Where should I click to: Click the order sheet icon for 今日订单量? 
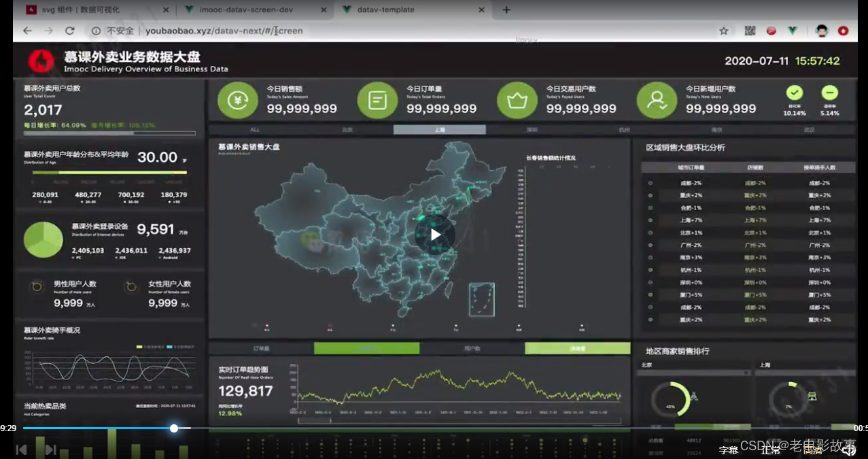[x=377, y=101]
